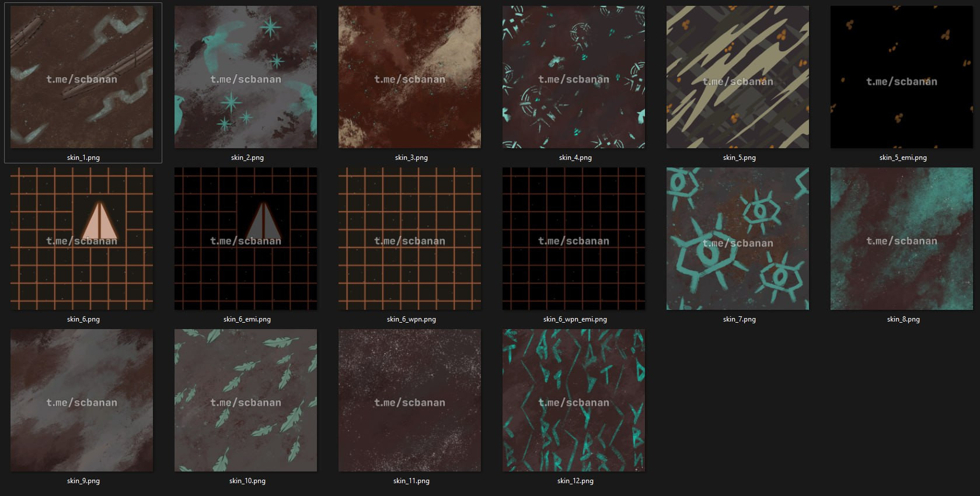Select the skin_6_wpn_emi.png thumbnail

pos(574,239)
